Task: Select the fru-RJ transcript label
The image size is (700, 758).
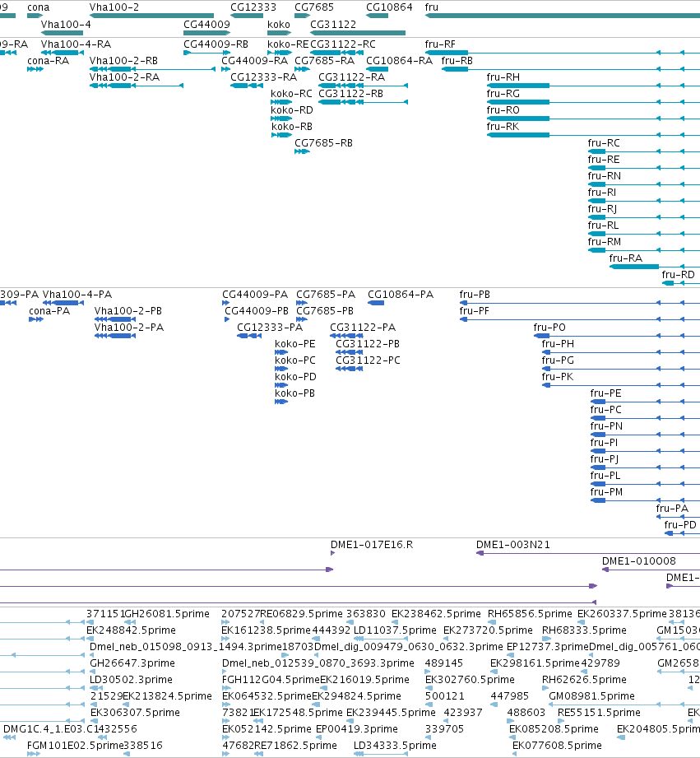Action: pos(602,208)
